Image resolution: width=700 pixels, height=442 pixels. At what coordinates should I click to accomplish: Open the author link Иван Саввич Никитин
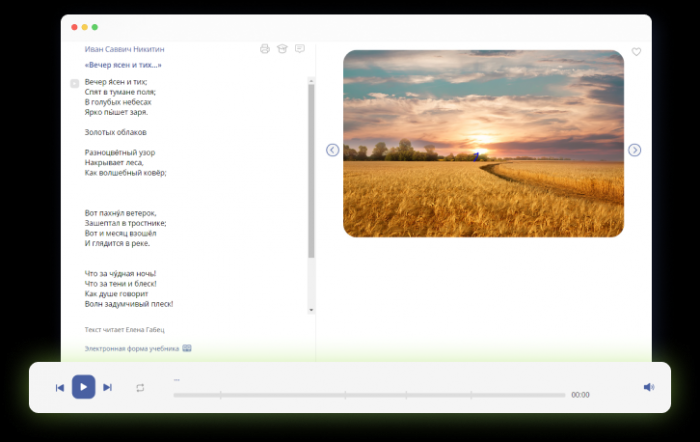125,49
